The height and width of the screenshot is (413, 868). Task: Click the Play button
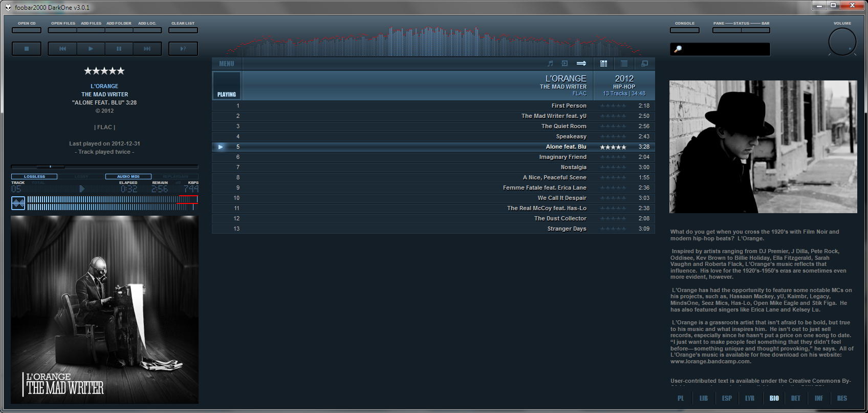[91, 49]
